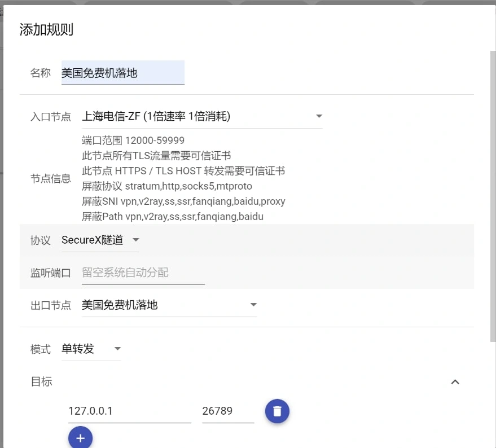The height and width of the screenshot is (448, 496).
Task: Click the 添加规则 dialog title
Action: pyautogui.click(x=46, y=30)
